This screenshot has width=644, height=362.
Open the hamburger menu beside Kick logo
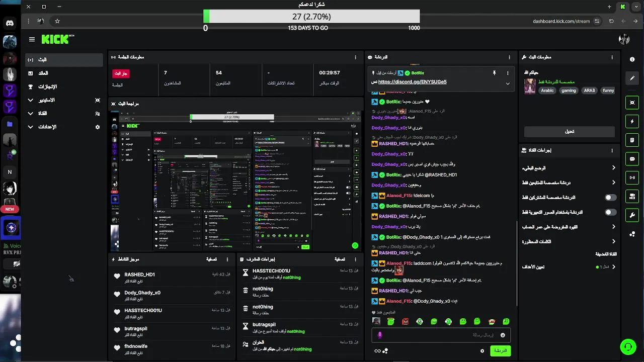pos(32,39)
